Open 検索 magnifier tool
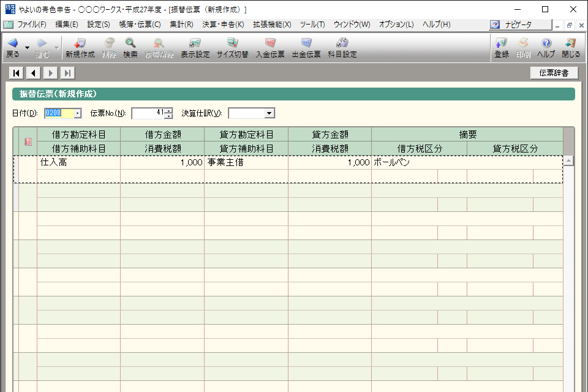This screenshot has width=588, height=392. (130, 43)
